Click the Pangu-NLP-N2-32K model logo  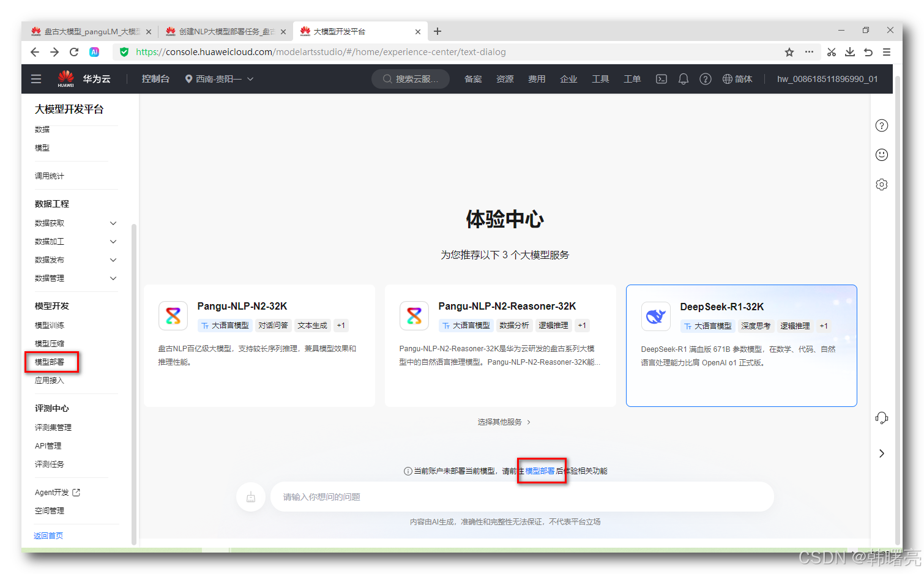click(173, 316)
